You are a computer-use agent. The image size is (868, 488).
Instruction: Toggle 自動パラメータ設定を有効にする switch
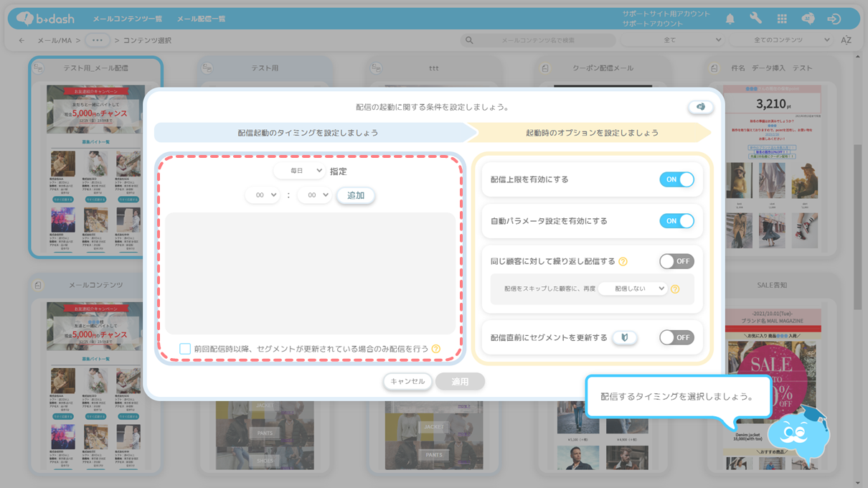click(676, 221)
